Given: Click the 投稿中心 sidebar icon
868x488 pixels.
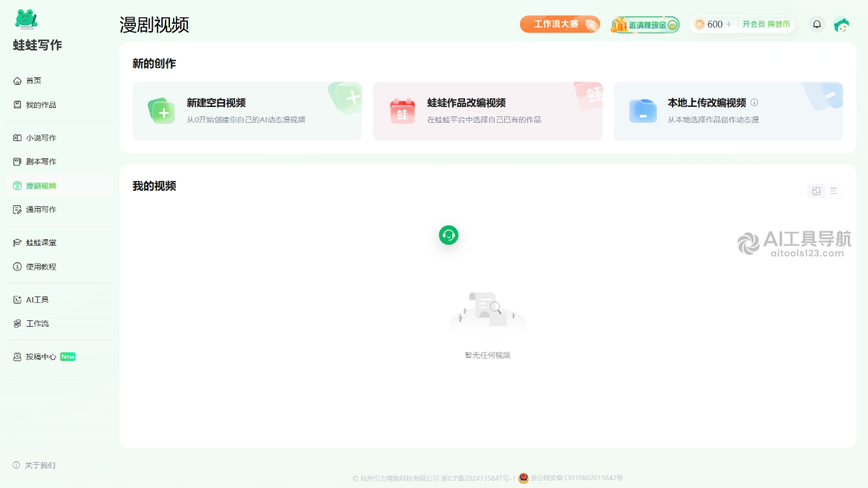Looking at the screenshot, I should point(17,356).
